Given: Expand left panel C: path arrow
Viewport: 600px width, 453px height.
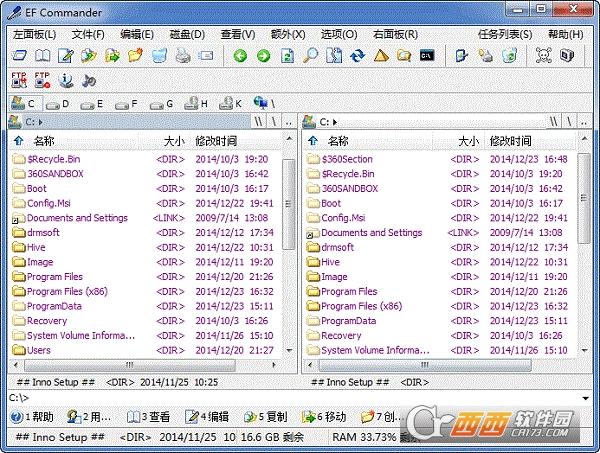Looking at the screenshot, I should coord(41,122).
